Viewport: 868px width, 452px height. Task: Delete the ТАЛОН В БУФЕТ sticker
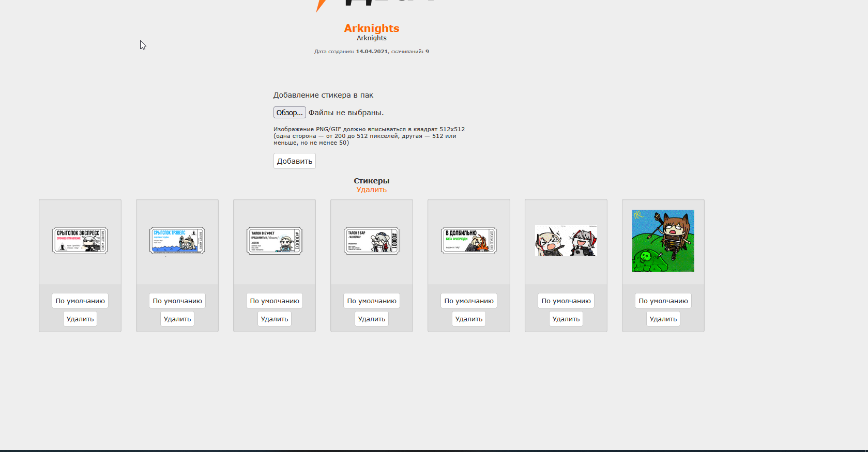click(275, 319)
